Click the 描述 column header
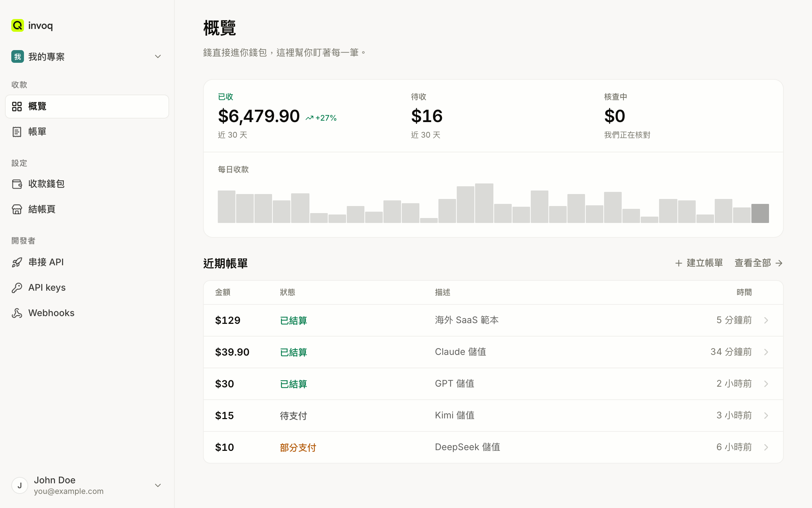 coord(443,292)
